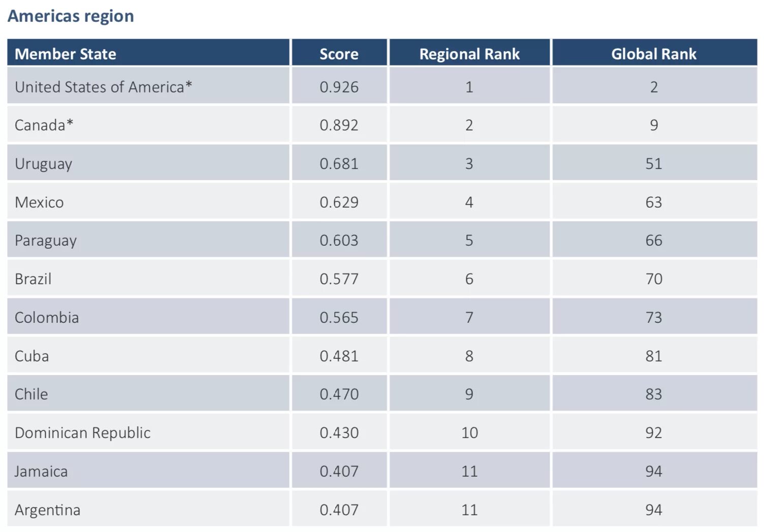Select the Brazil cell
Screen dimensions: 764x532
click(x=148, y=278)
